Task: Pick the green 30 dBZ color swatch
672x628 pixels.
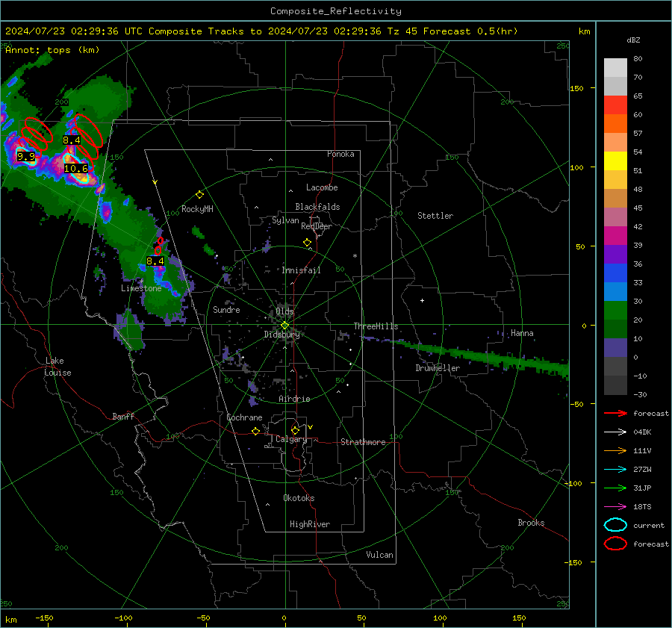Action: [x=615, y=310]
